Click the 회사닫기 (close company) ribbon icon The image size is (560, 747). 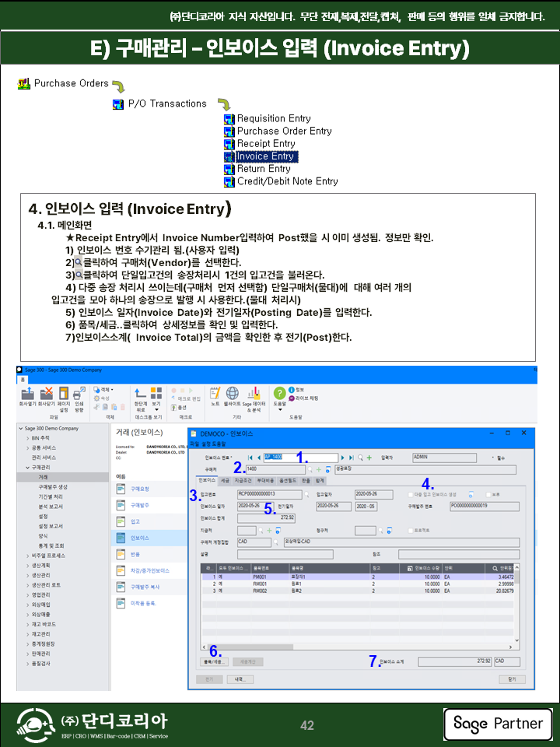tap(46, 393)
